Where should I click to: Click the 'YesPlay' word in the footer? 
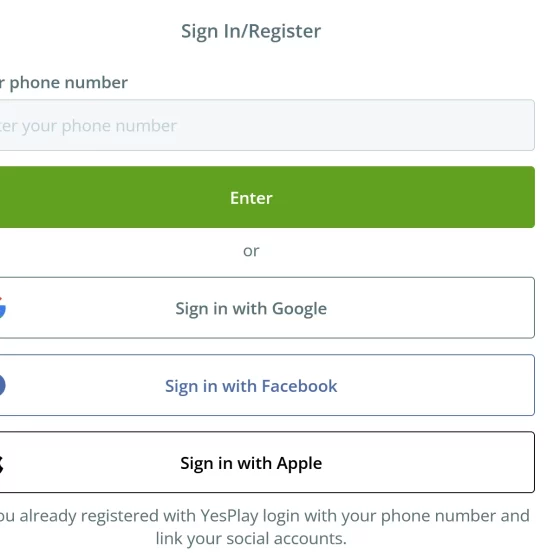click(229, 516)
